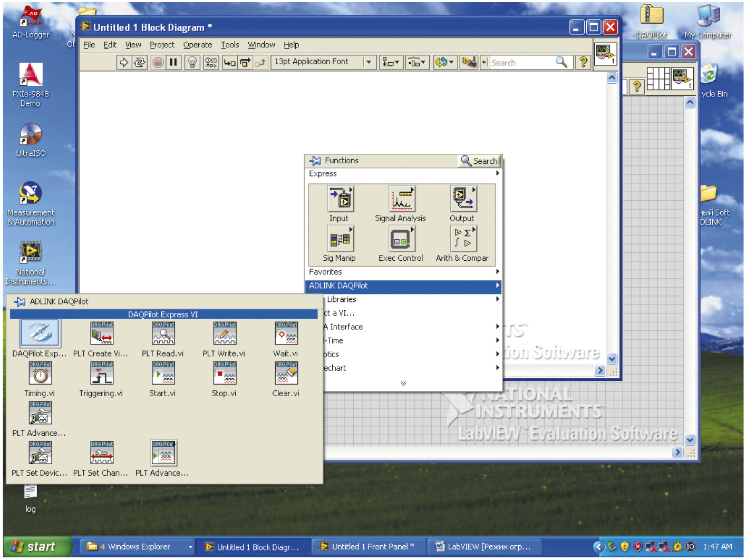This screenshot has width=746, height=560.
Task: Click Front Panel horizontal scrollbar right arrow
Action: point(678,453)
